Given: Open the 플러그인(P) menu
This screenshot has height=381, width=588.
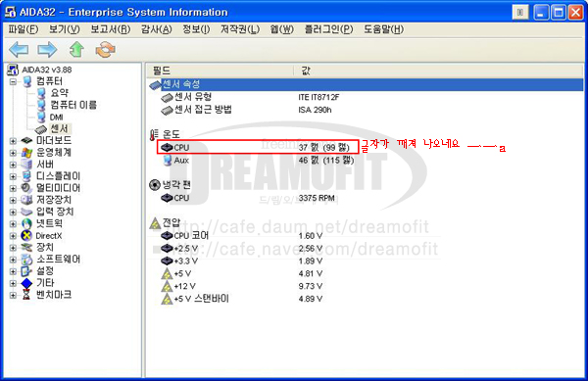Looking at the screenshot, I should (328, 29).
